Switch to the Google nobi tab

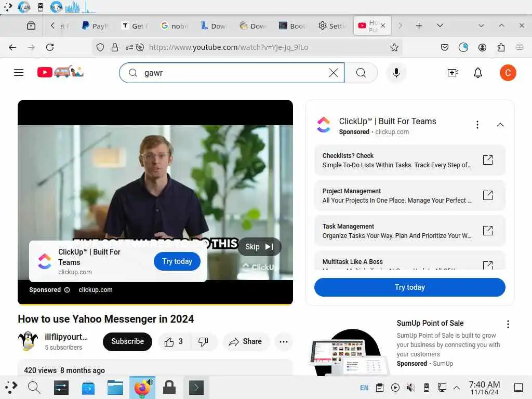click(175, 26)
